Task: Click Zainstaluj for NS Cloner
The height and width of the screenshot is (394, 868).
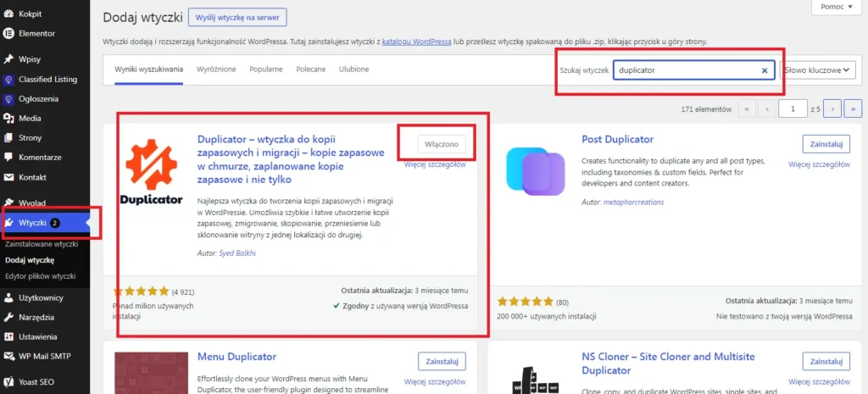Action: [x=826, y=361]
